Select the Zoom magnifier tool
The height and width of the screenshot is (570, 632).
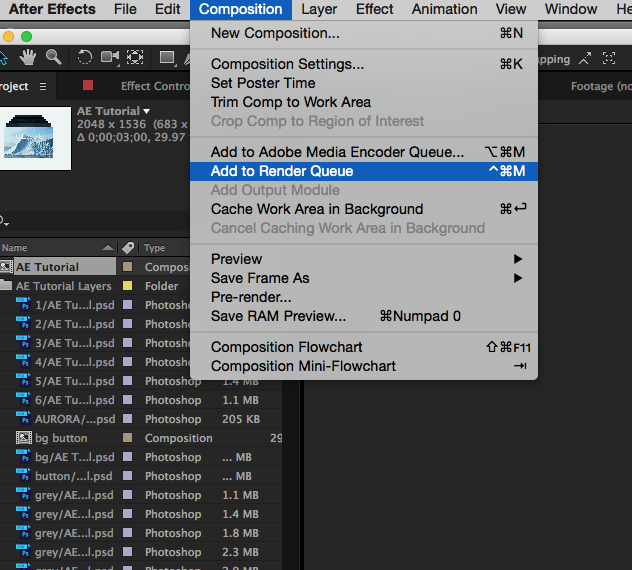53,57
